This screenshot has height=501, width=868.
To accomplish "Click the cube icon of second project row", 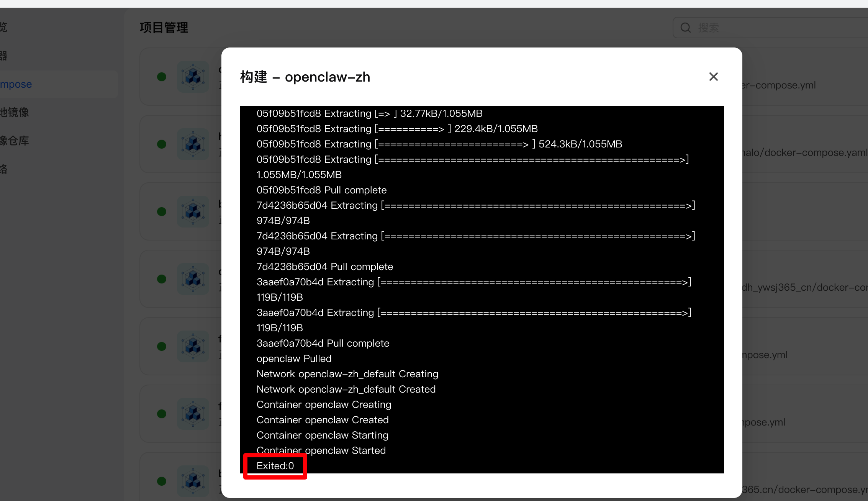I will click(x=193, y=144).
